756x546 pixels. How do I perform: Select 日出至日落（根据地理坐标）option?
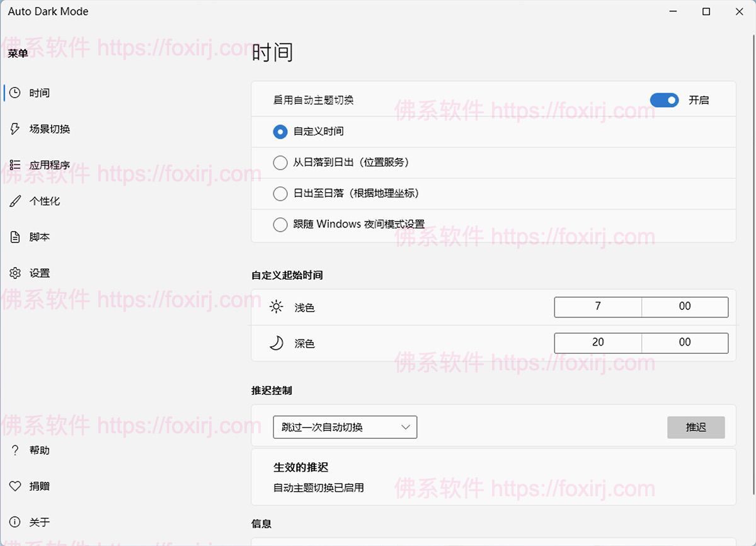(280, 193)
